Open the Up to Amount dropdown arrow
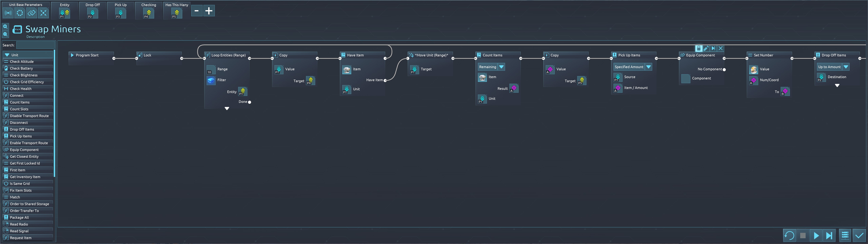Viewport: 868px width, 244px height. [846, 67]
